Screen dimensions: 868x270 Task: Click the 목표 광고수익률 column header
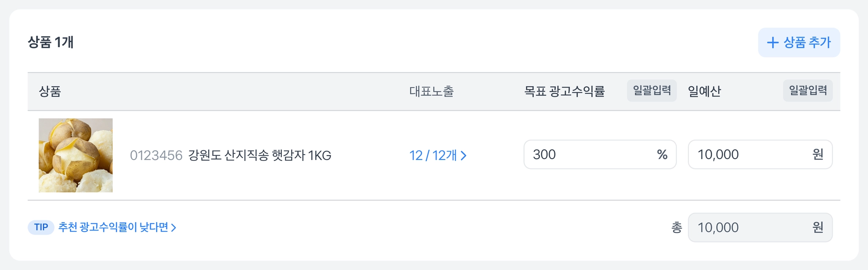click(x=564, y=91)
